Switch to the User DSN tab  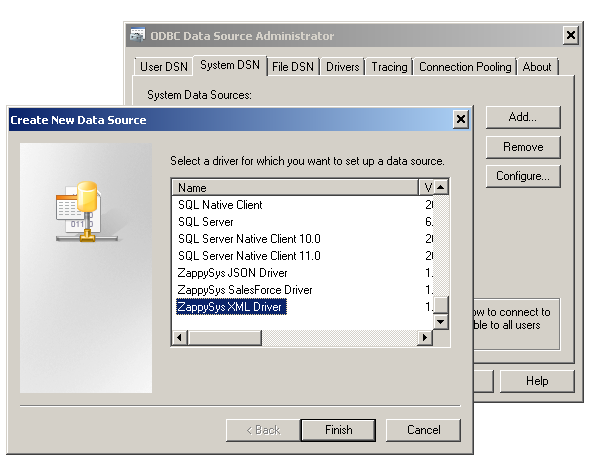point(164,67)
